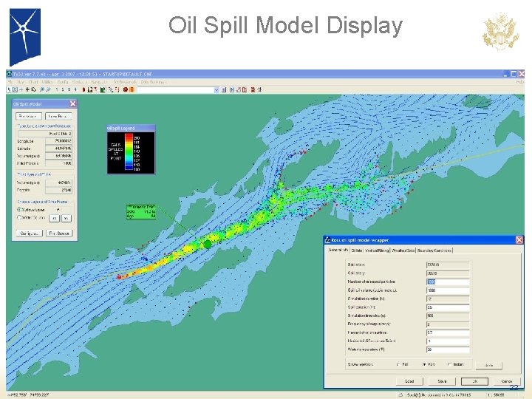
Task: Select the Full radio option
Action: [398, 364]
